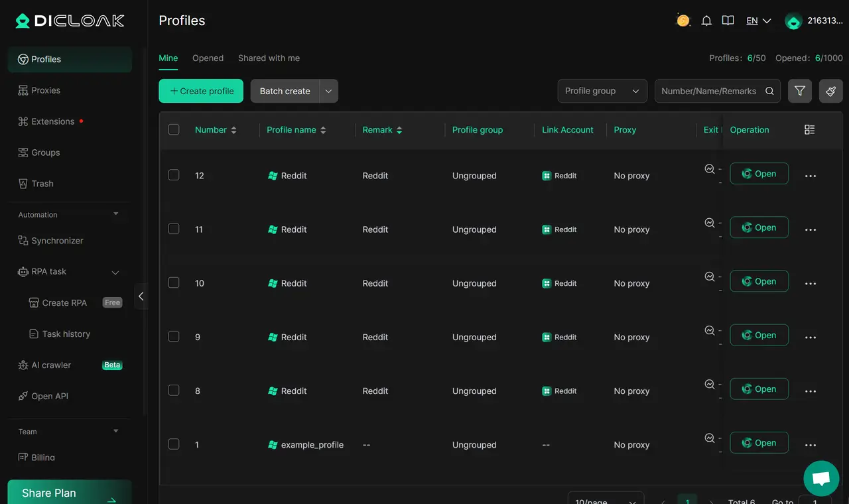Tick the checkbox for profile number 11

(x=174, y=229)
